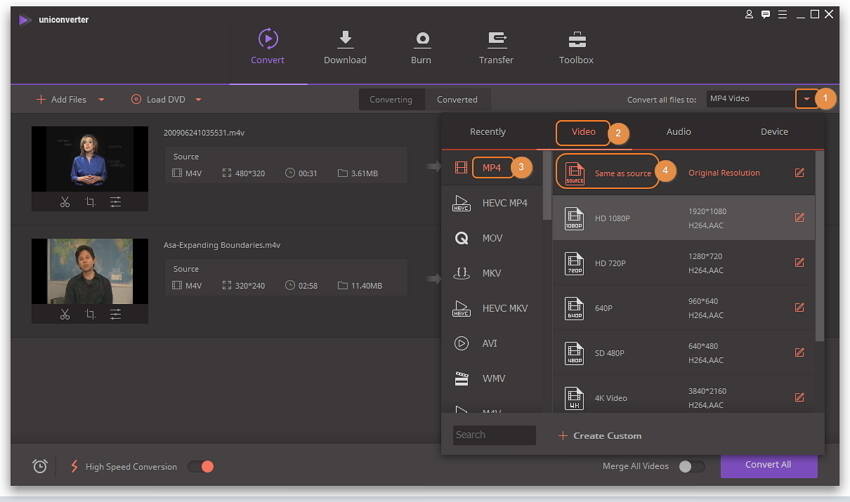The width and height of the screenshot is (850, 502).
Task: Toggle Merge All Videos switch
Action: (692, 466)
